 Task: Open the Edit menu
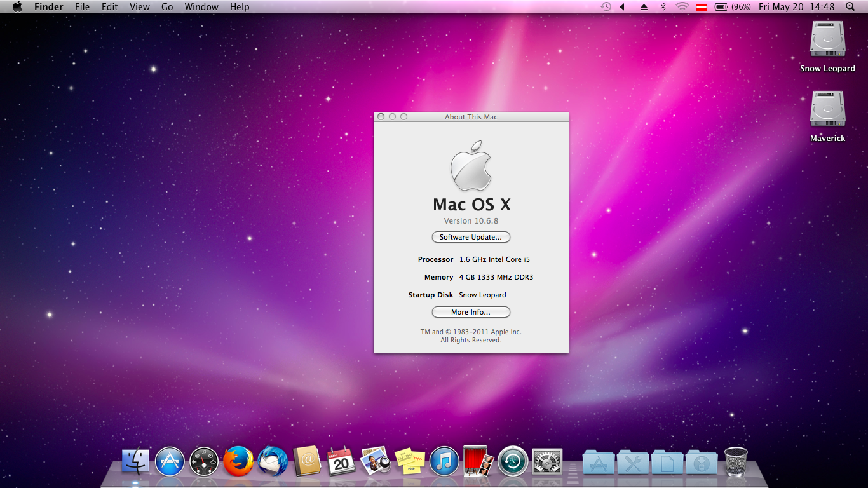click(x=110, y=6)
